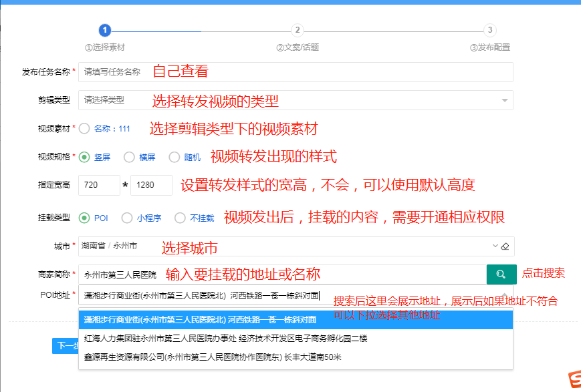Viewport: 581px width, 392px height.
Task: Click step 2 circle in progress bar
Action: pos(297,30)
